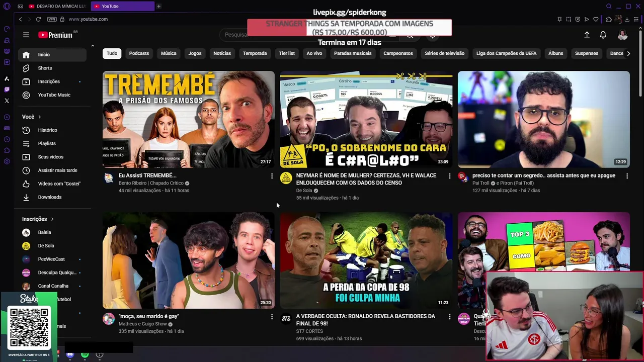Select the Podcasts filter chip
Image resolution: width=644 pixels, height=362 pixels.
point(139,53)
